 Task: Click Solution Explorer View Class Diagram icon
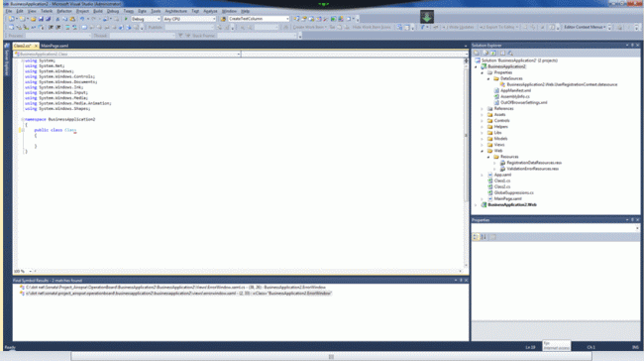pos(510,53)
